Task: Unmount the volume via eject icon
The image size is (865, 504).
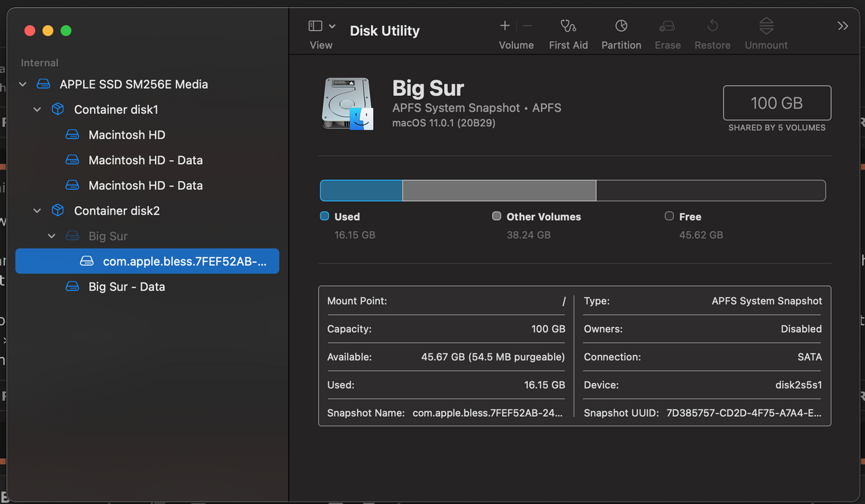Action: point(766,26)
